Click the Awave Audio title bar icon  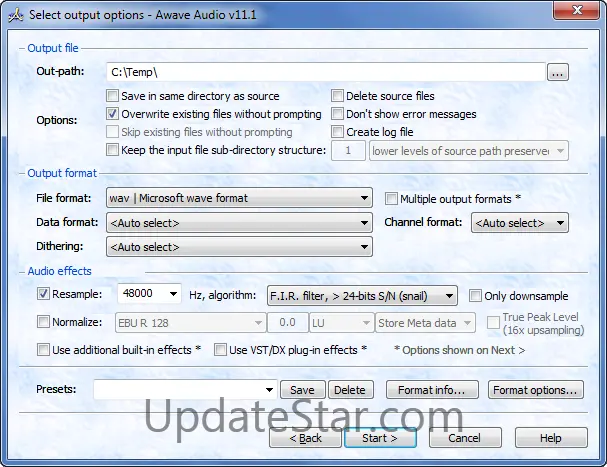click(16, 15)
